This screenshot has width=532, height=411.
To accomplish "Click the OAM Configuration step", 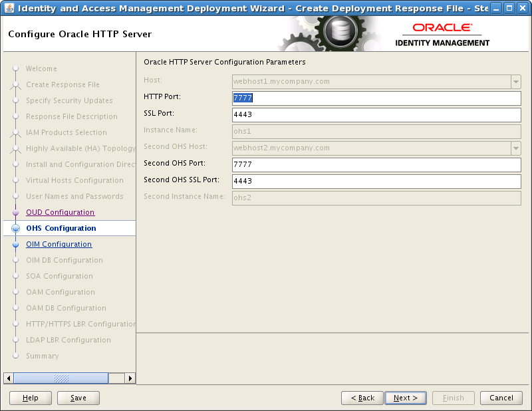I will click(61, 292).
